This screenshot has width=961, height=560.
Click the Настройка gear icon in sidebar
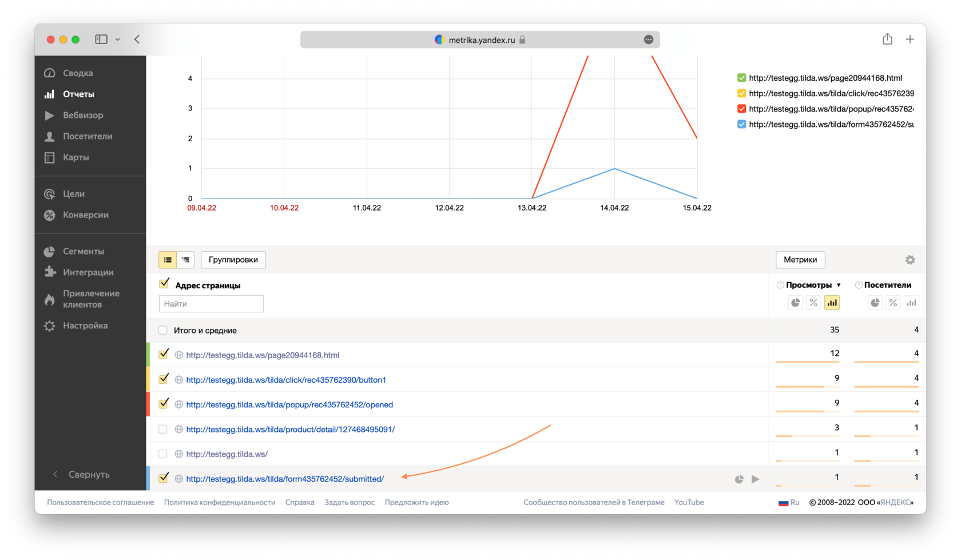(x=50, y=326)
